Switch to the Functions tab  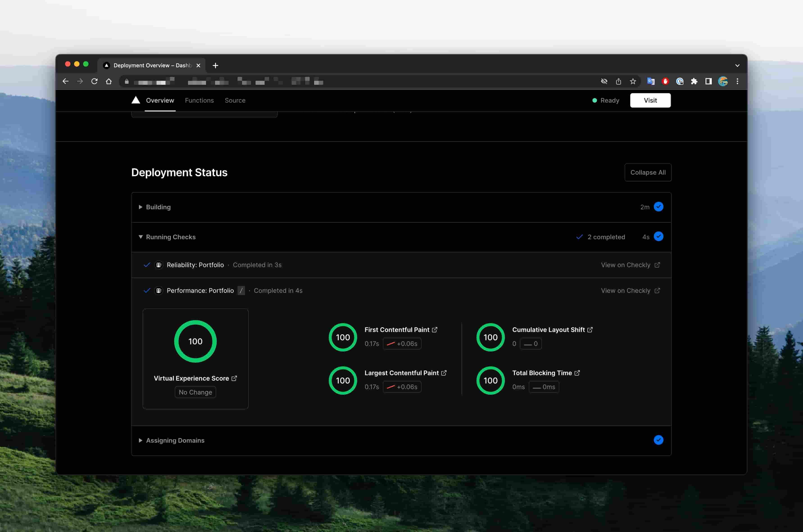pos(199,100)
